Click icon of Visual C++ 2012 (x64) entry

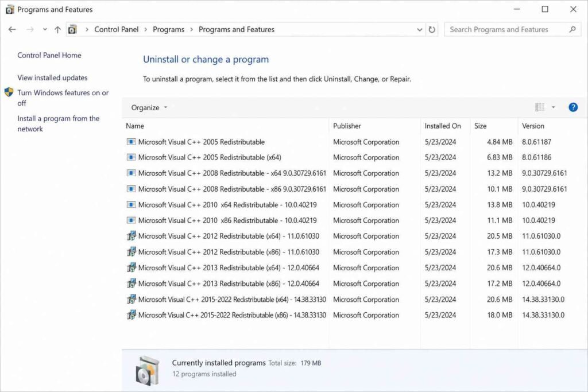pyautogui.click(x=131, y=236)
